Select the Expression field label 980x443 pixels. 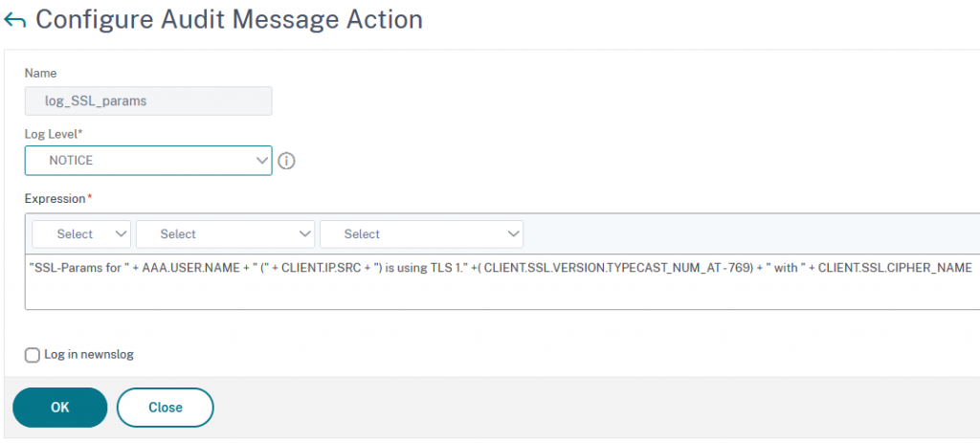[55, 199]
